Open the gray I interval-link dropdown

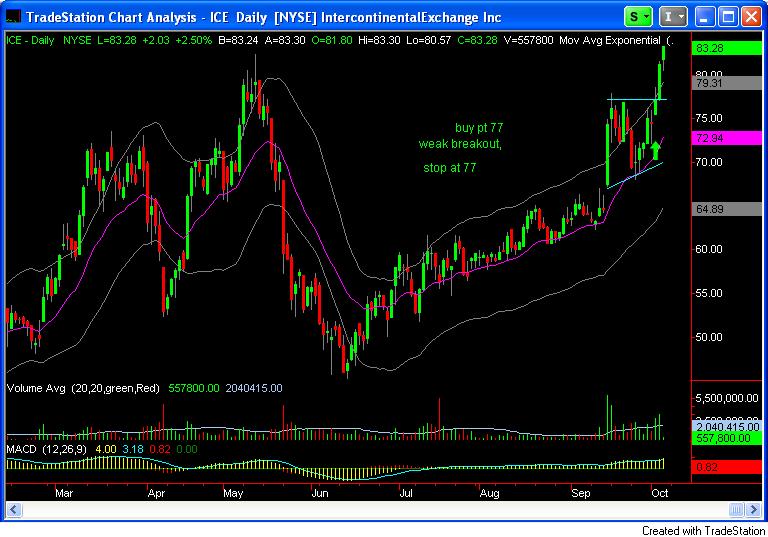(673, 17)
